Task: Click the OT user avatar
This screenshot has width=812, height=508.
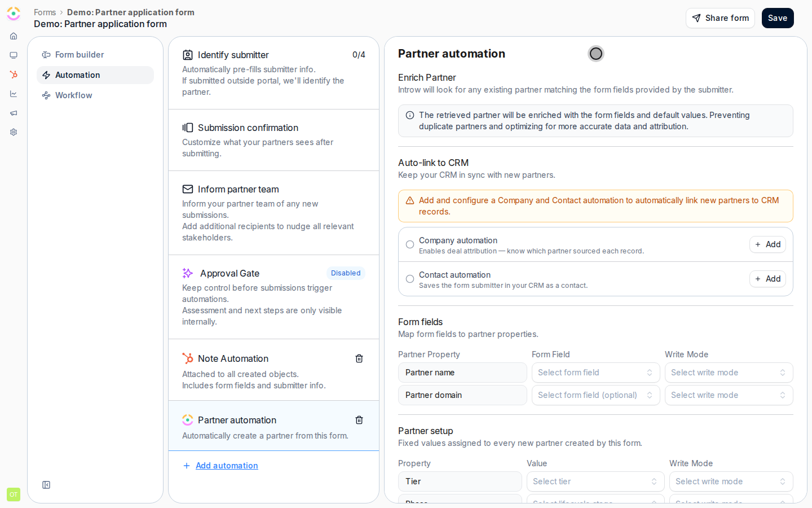Action: pos(14,494)
